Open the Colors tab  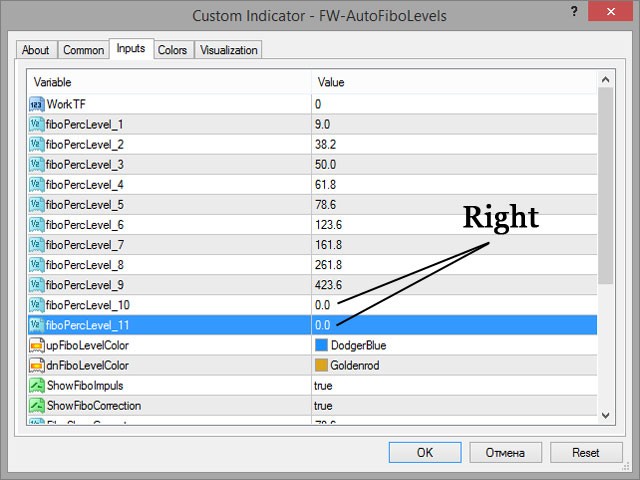173,50
